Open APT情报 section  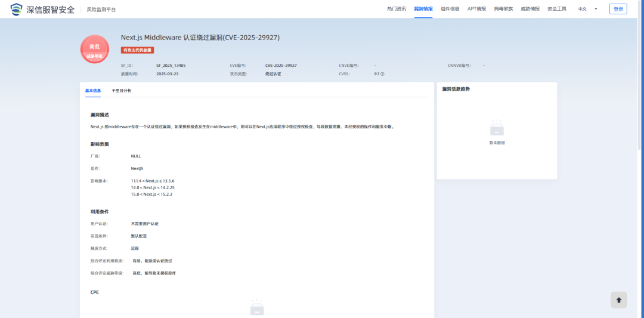[476, 9]
